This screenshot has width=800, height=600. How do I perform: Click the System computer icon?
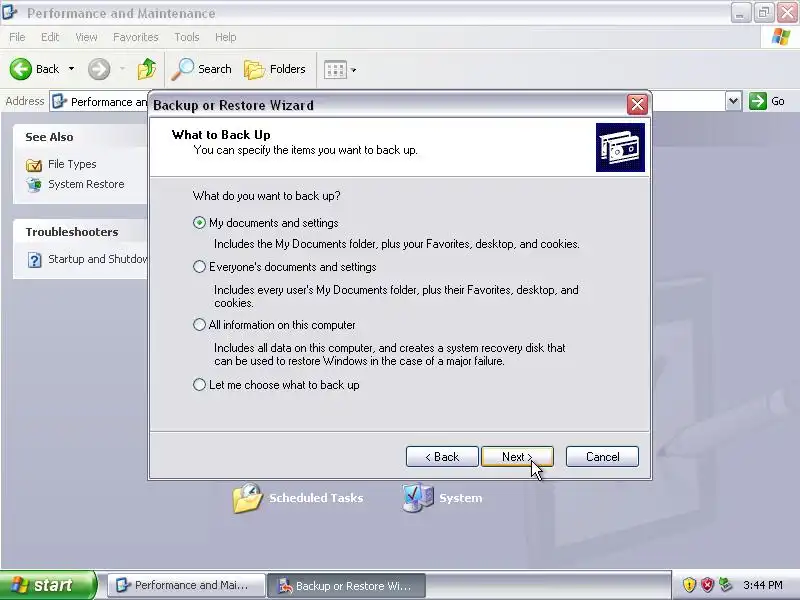[418, 498]
